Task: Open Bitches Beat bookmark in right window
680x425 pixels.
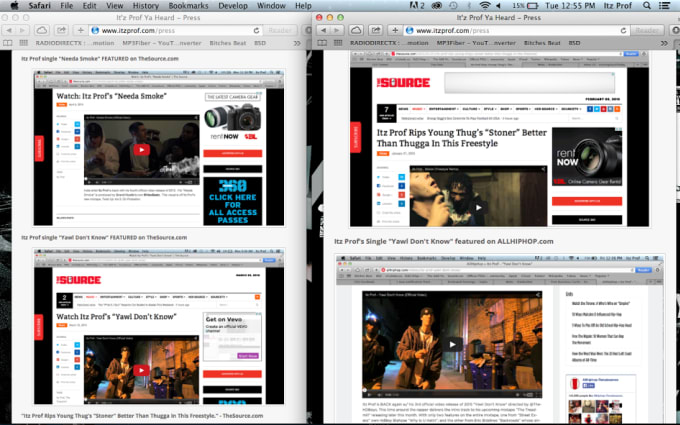Action: (x=542, y=43)
